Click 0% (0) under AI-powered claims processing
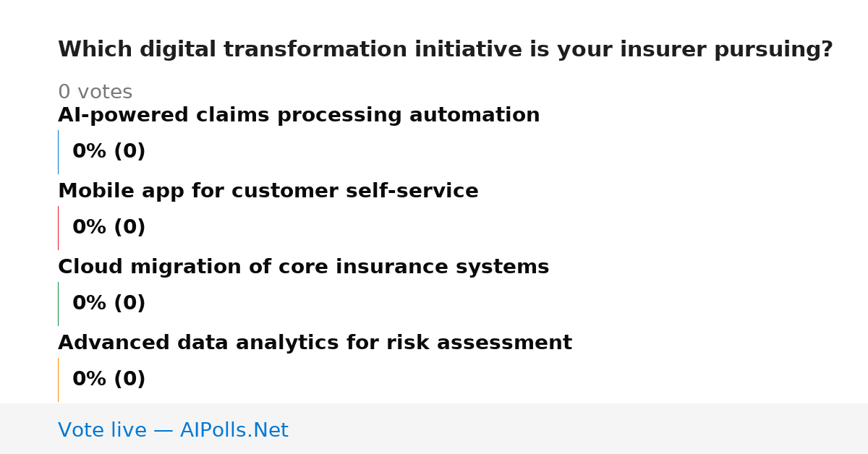The height and width of the screenshot is (454, 868). pyautogui.click(x=109, y=152)
